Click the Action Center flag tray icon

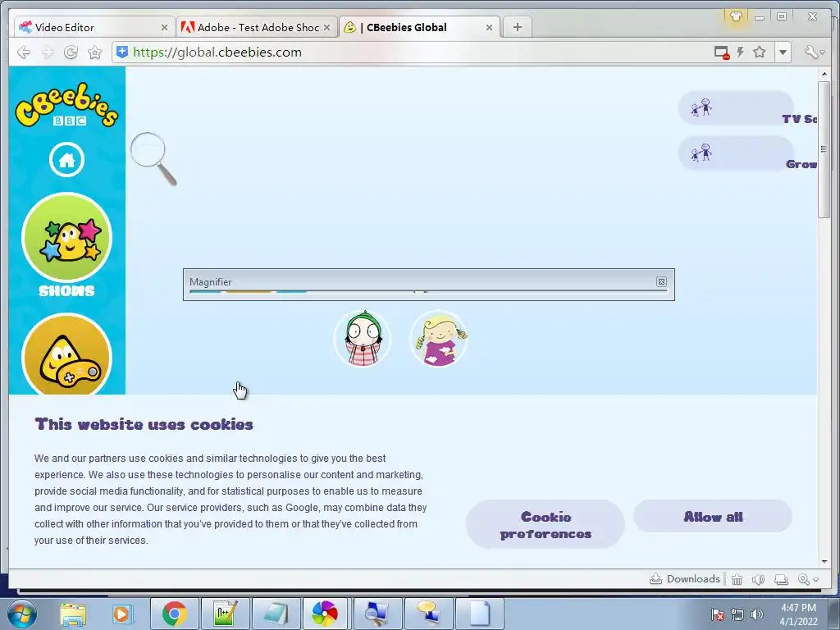point(718,614)
